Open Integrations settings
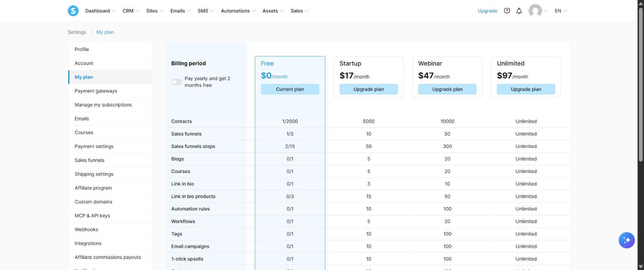The height and width of the screenshot is (270, 644). pyautogui.click(x=110, y=243)
